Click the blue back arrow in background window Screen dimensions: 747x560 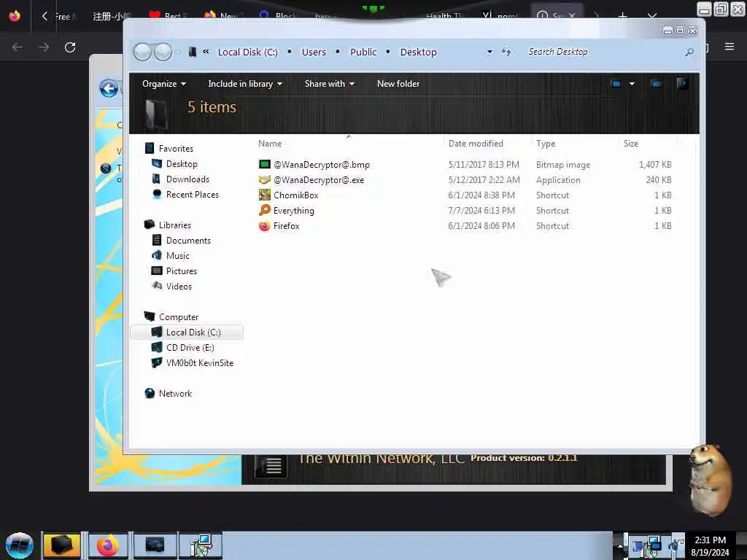click(x=109, y=88)
